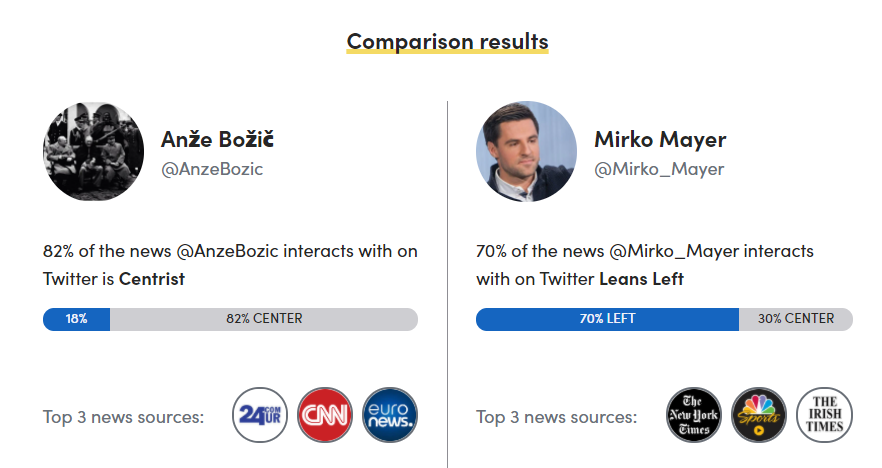Select the 30% CENTER bar segment

coord(796,319)
